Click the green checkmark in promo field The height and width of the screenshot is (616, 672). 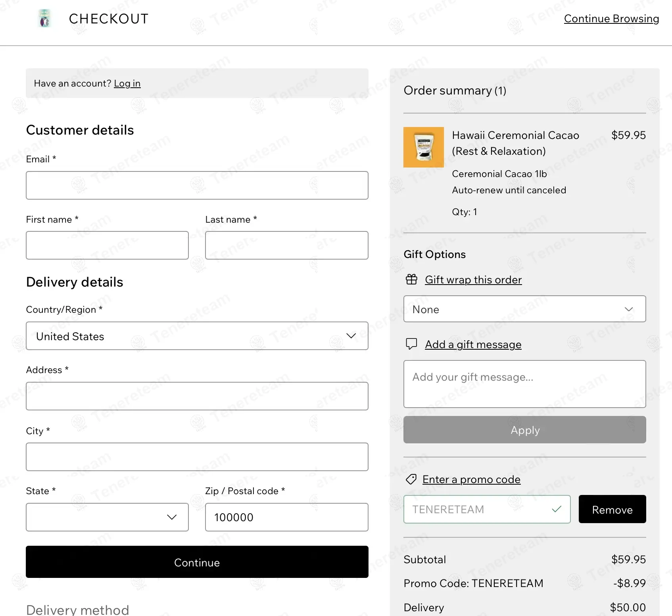(x=557, y=509)
